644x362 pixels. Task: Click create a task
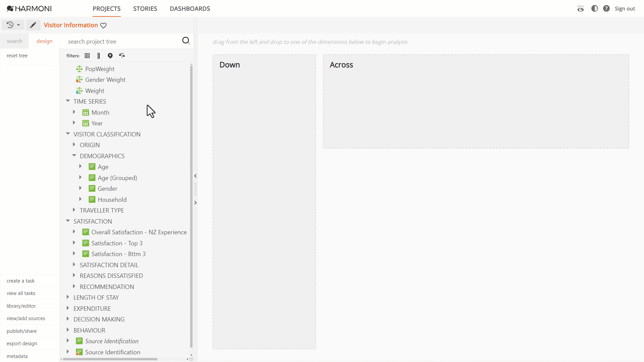[20, 281]
